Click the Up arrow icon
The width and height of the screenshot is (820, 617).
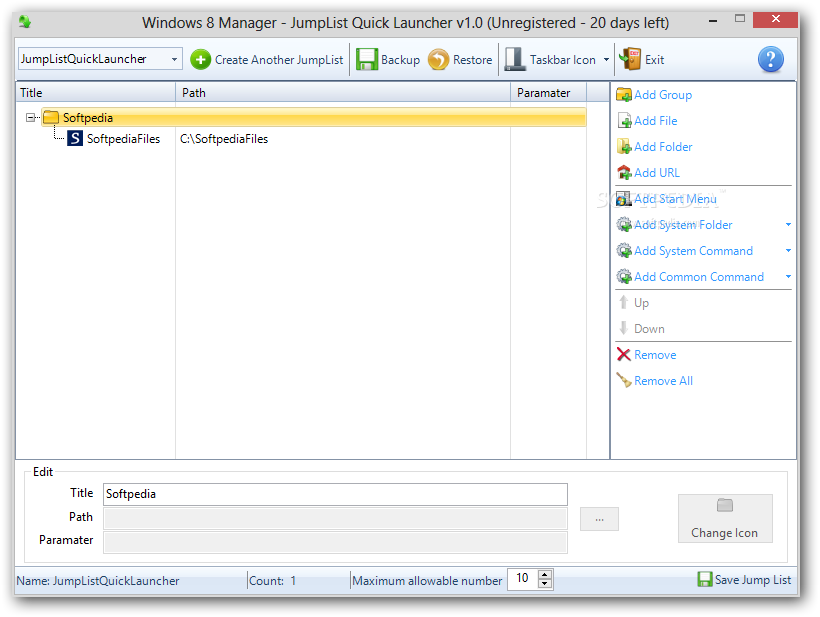(x=623, y=302)
